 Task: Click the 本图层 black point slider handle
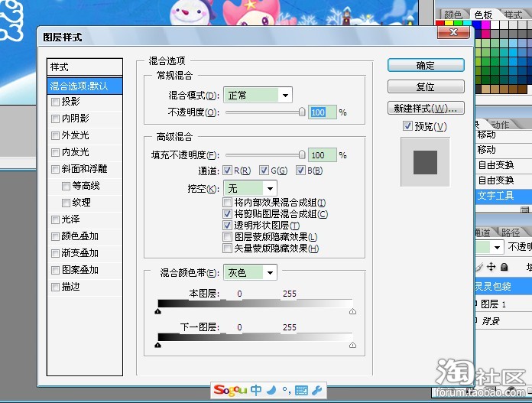157,311
